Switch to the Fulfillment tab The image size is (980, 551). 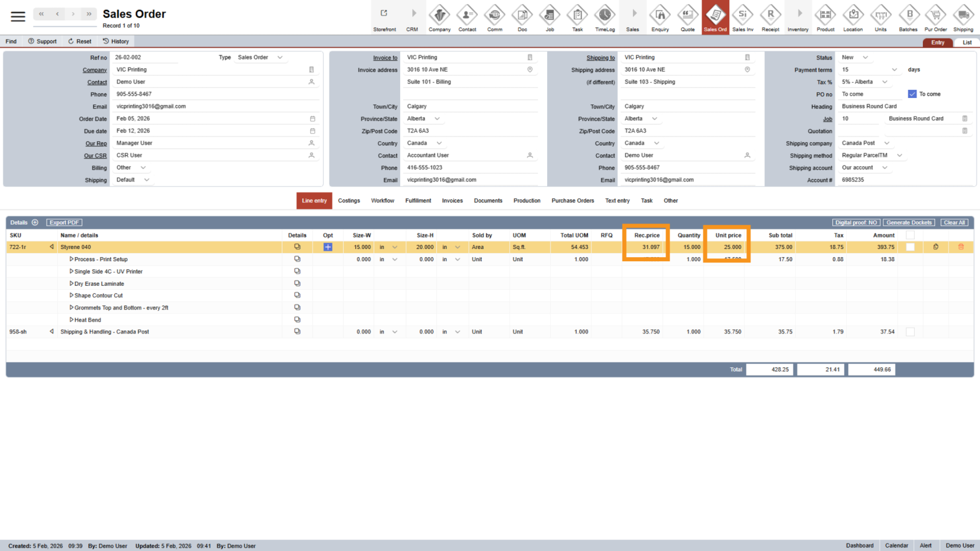[418, 201]
